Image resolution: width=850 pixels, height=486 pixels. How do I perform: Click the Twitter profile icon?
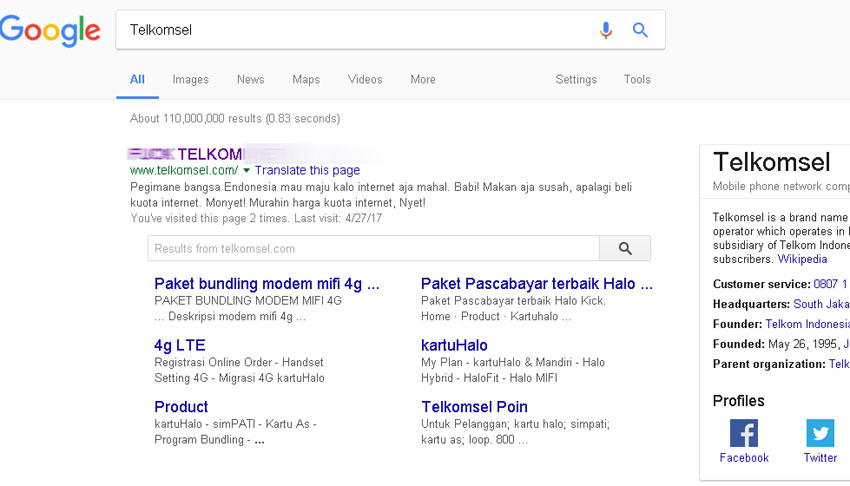[x=820, y=433]
